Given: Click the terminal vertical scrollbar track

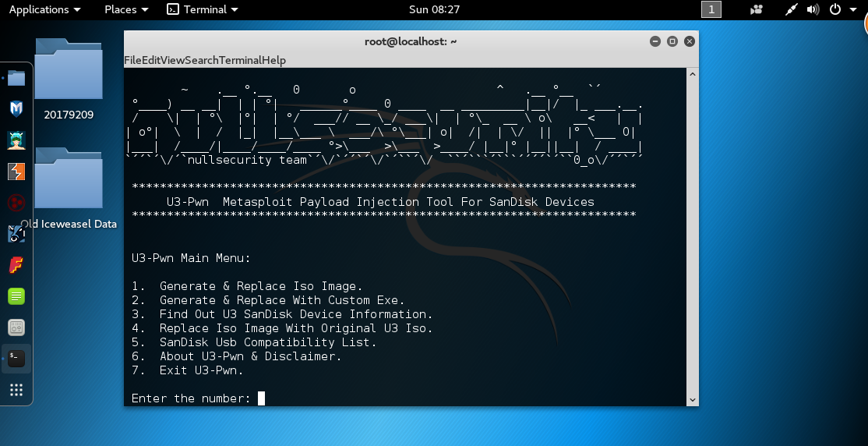Looking at the screenshot, I should [x=693, y=236].
